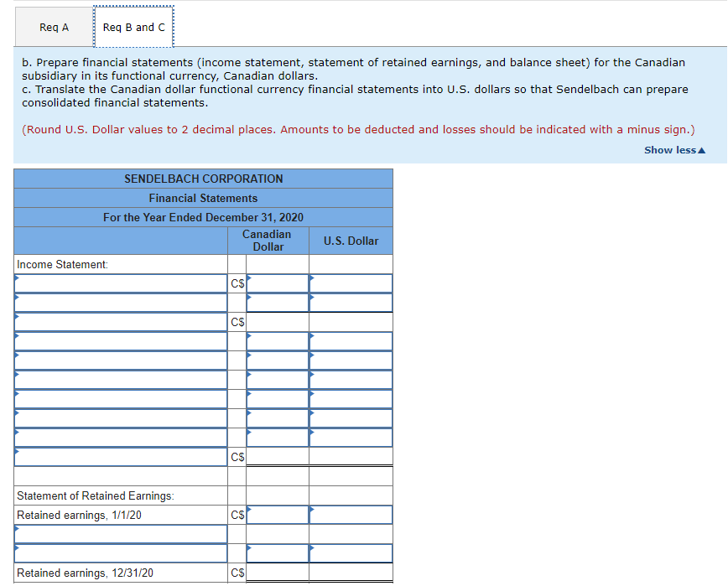Select the last Income Statement total C$ cell
The image size is (728, 586).
(277, 458)
